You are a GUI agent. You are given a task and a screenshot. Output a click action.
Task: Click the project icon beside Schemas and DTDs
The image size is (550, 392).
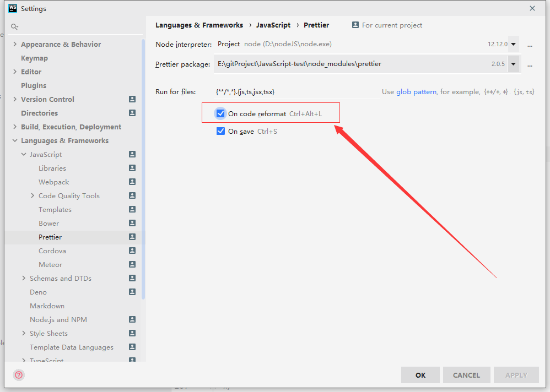[132, 278]
